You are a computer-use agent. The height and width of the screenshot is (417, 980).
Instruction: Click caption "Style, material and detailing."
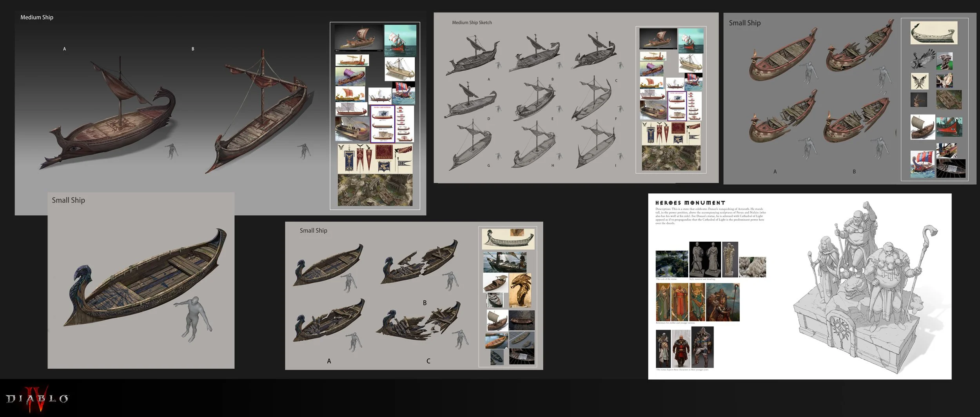pyautogui.click(x=702, y=279)
